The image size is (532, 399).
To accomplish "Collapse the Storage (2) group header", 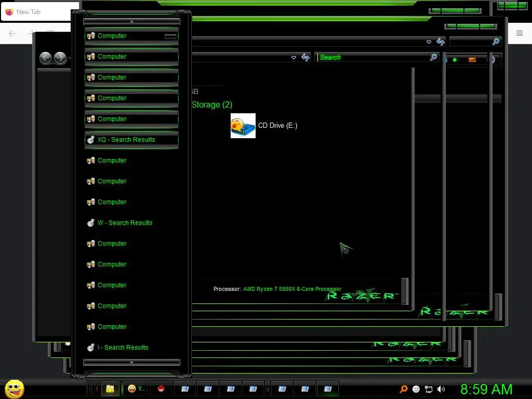I will (x=212, y=105).
